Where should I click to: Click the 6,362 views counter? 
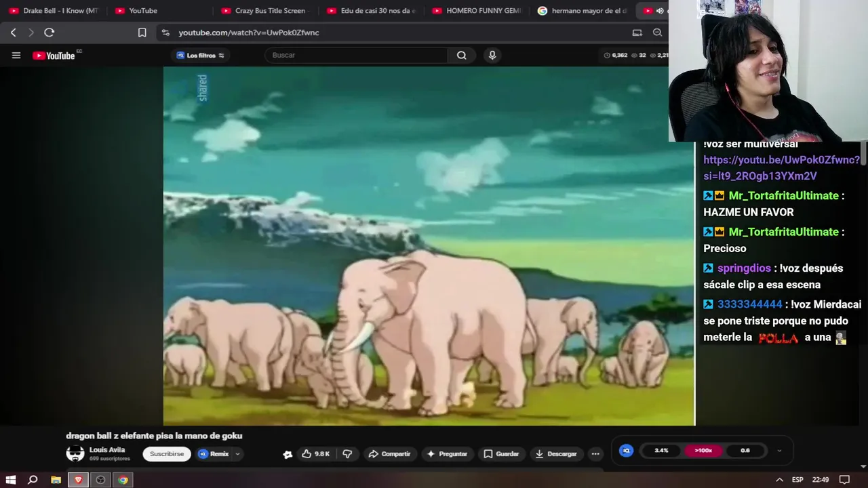tap(616, 56)
